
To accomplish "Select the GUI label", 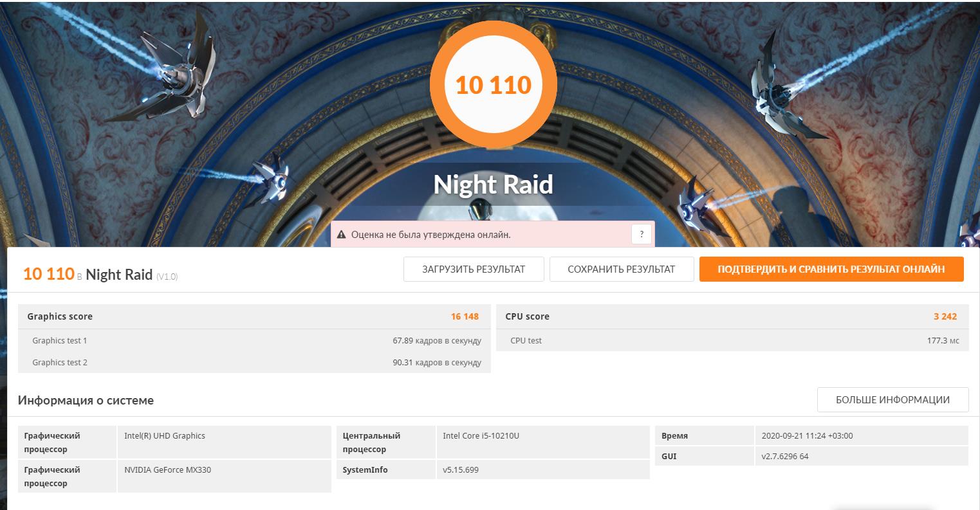I will point(669,456).
